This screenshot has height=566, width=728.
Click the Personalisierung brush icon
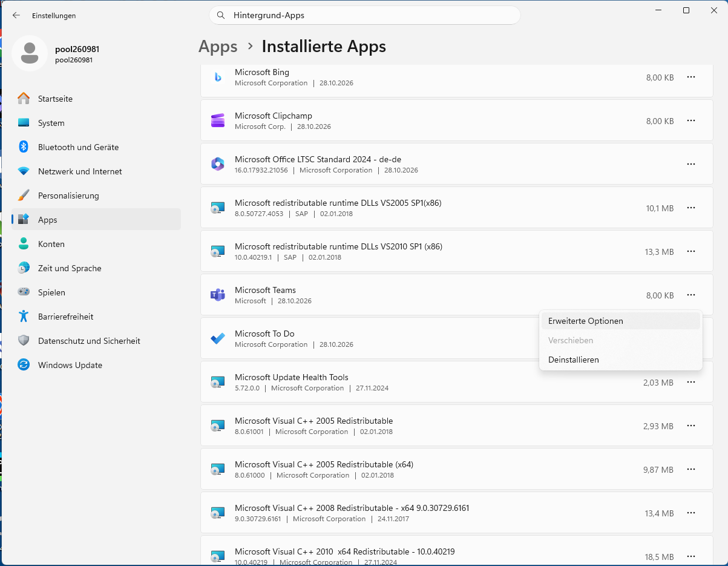24,196
